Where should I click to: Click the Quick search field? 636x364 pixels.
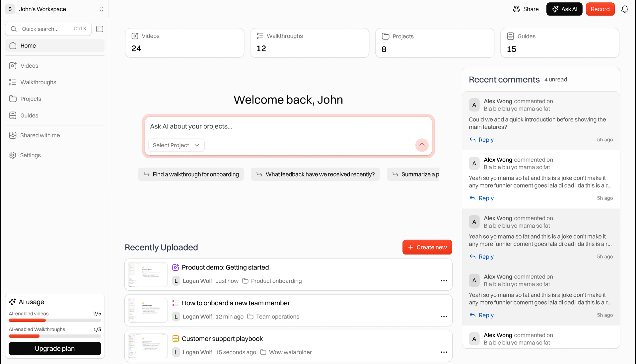49,29
